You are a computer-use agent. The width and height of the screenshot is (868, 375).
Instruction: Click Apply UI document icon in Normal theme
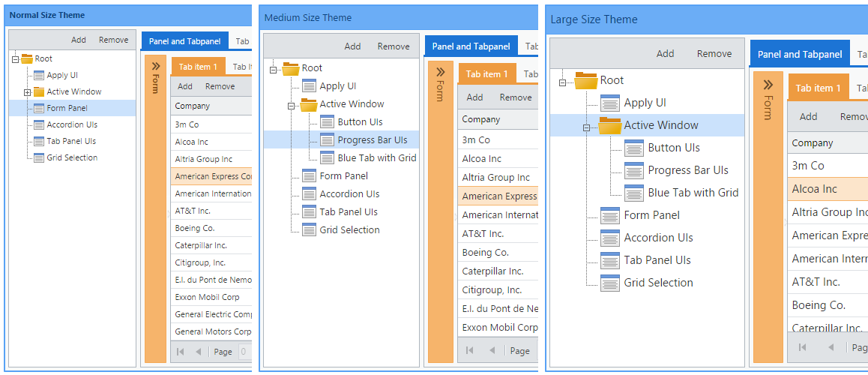point(39,75)
